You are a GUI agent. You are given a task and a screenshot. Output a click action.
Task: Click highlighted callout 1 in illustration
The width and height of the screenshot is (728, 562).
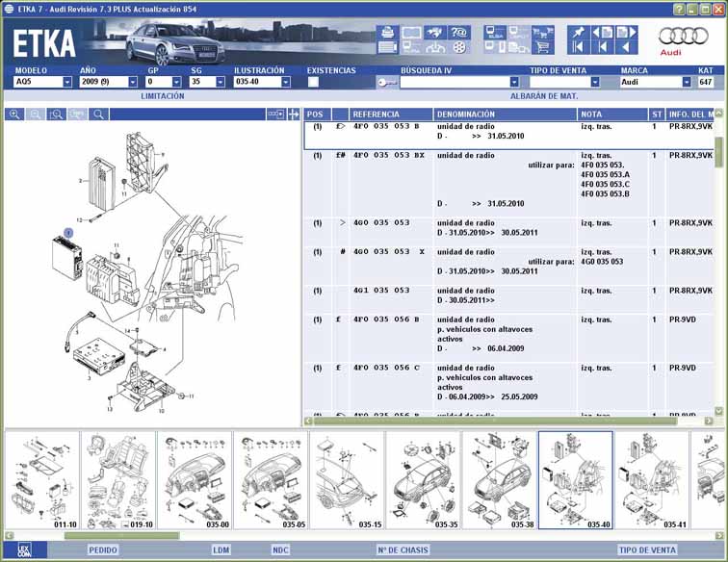coord(68,232)
